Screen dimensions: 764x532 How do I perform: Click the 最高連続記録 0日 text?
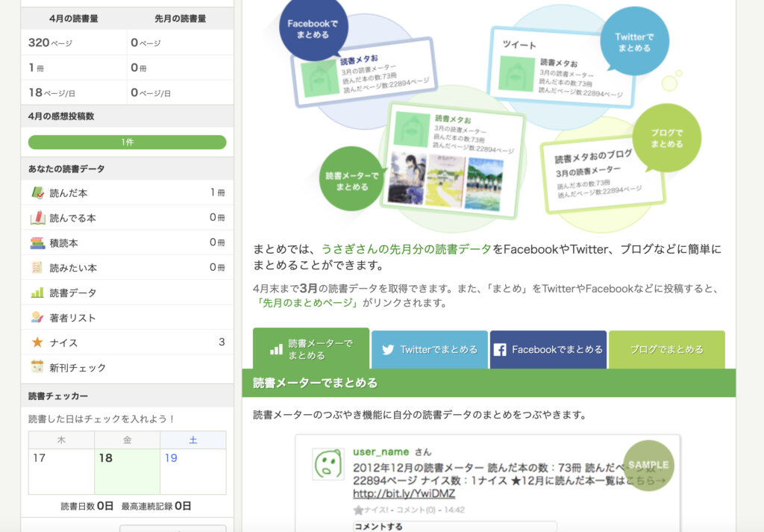click(x=156, y=506)
